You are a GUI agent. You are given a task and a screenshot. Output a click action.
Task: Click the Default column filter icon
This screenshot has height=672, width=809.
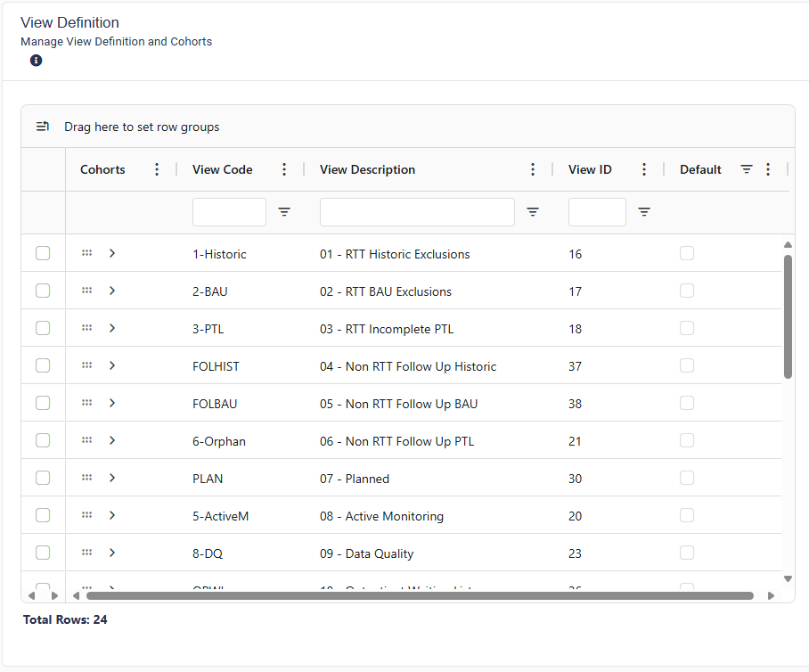[747, 169]
